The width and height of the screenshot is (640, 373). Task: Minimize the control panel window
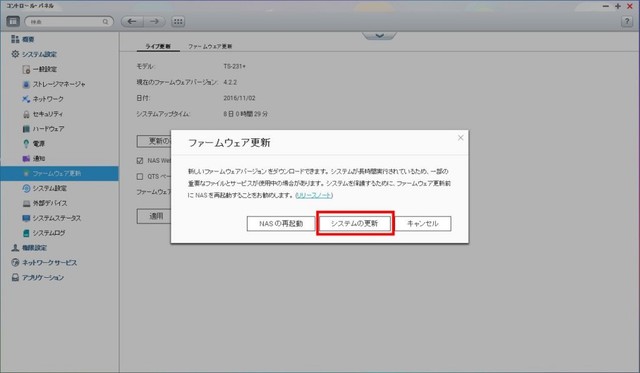606,6
